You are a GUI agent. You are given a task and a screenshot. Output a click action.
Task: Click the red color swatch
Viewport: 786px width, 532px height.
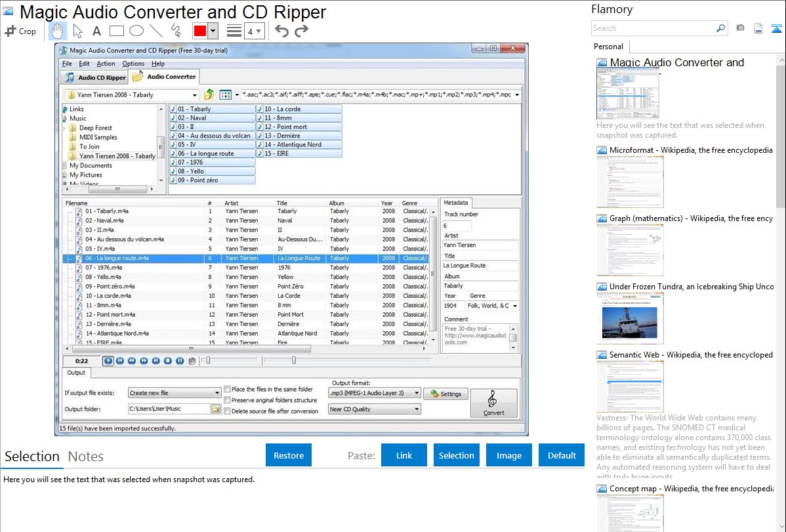coord(200,31)
